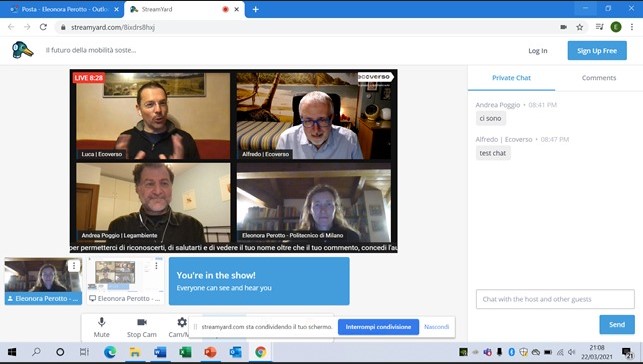Open Chrome three-dot menu
This screenshot has width=643, height=364.
pyautogui.click(x=632, y=27)
